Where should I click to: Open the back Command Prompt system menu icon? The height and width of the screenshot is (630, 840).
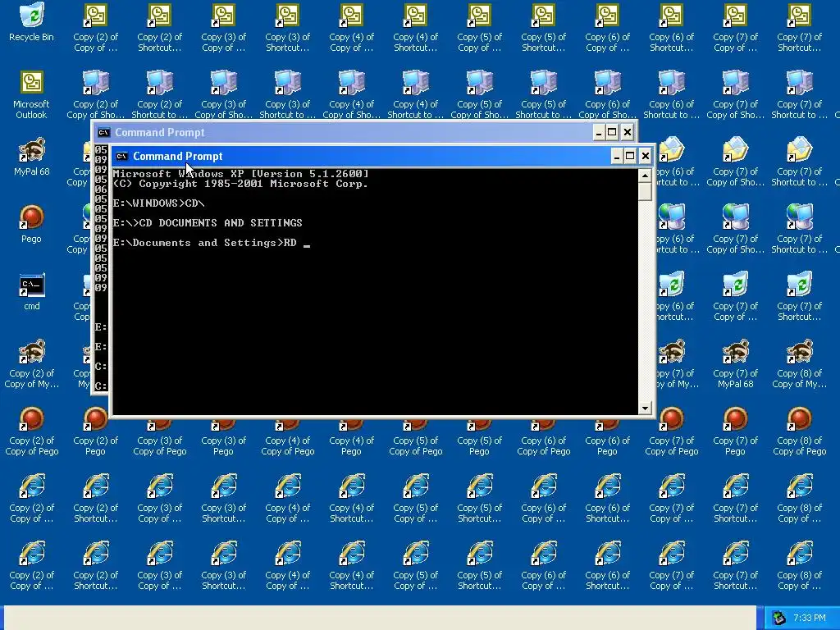tap(103, 132)
